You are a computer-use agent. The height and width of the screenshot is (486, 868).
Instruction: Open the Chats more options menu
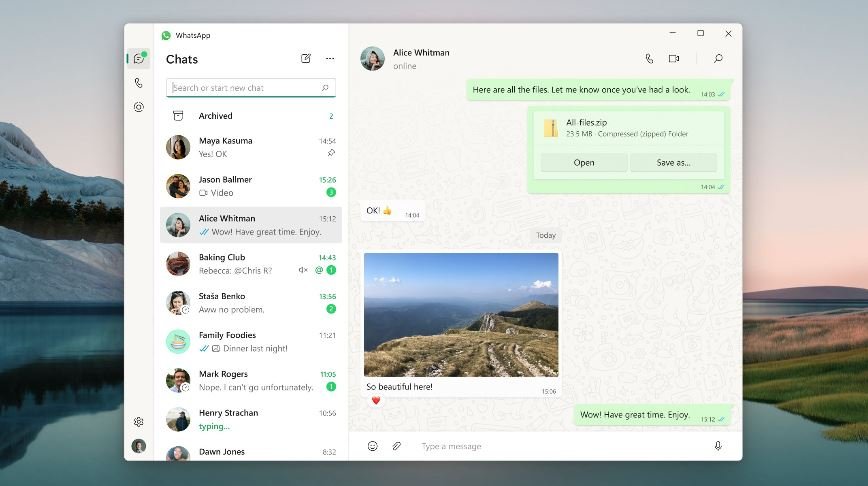pyautogui.click(x=330, y=59)
